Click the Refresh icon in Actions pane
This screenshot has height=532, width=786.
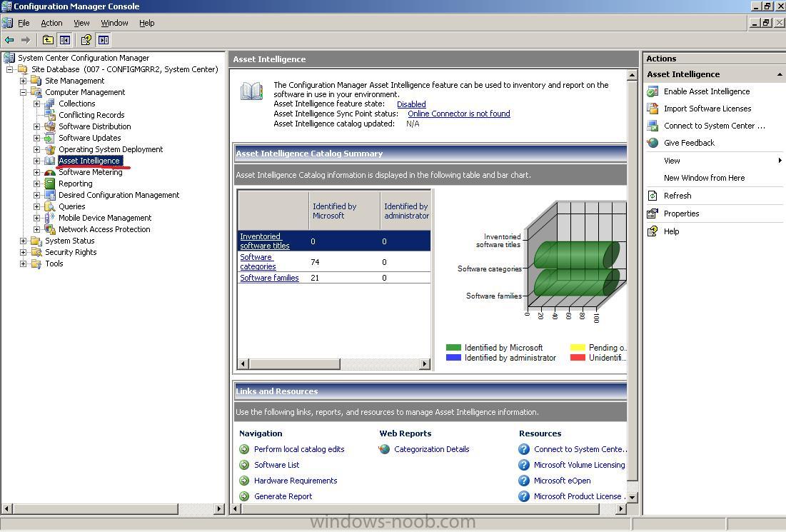[653, 196]
